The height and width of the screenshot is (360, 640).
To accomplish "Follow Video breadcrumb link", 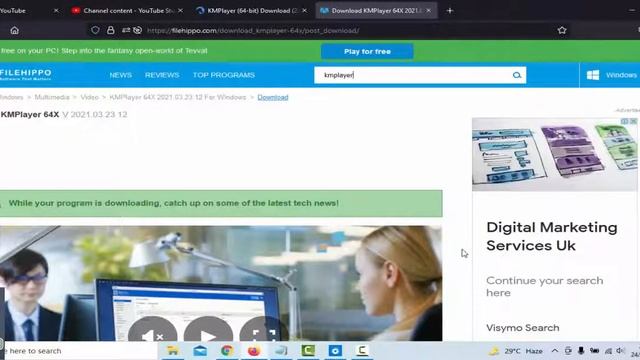I will (89, 97).
